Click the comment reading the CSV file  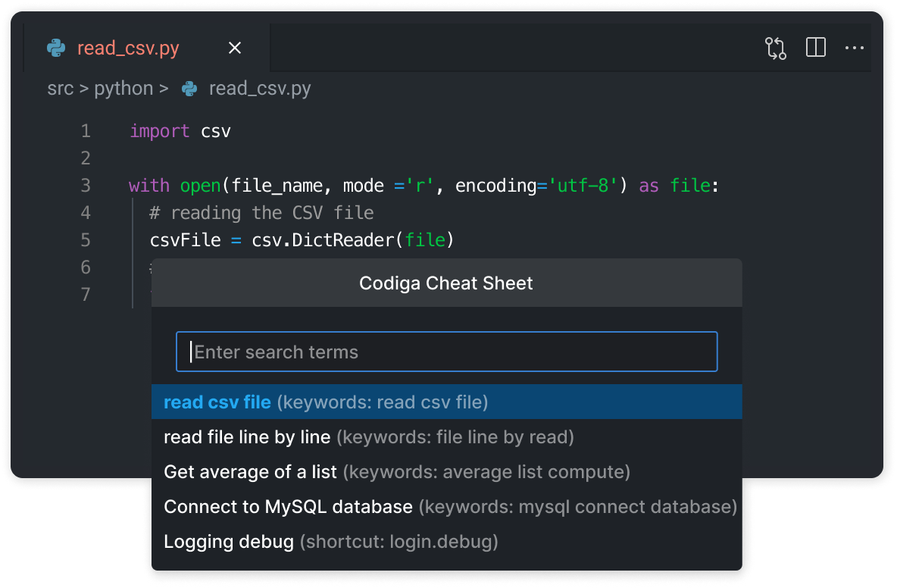[x=261, y=213]
